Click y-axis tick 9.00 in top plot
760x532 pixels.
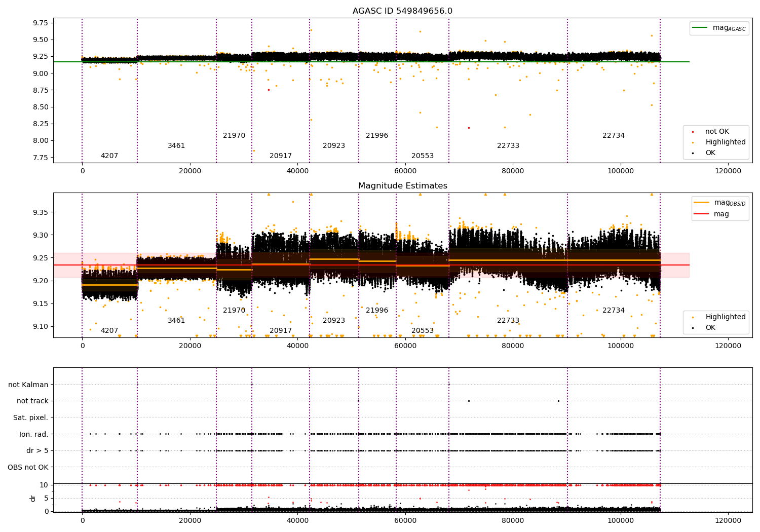click(40, 73)
